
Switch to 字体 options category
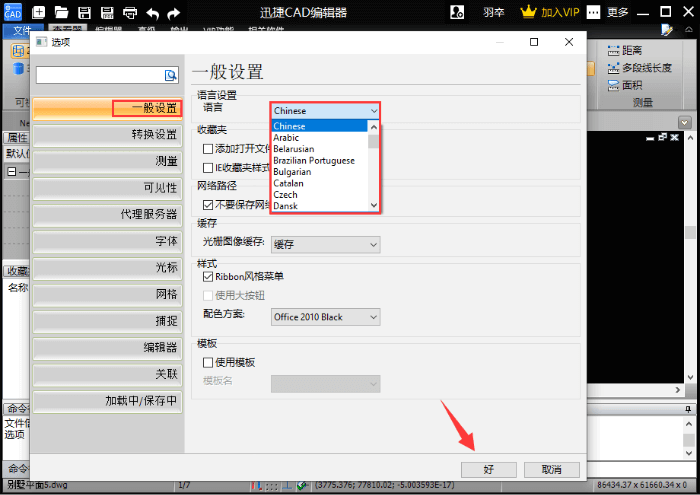click(108, 241)
